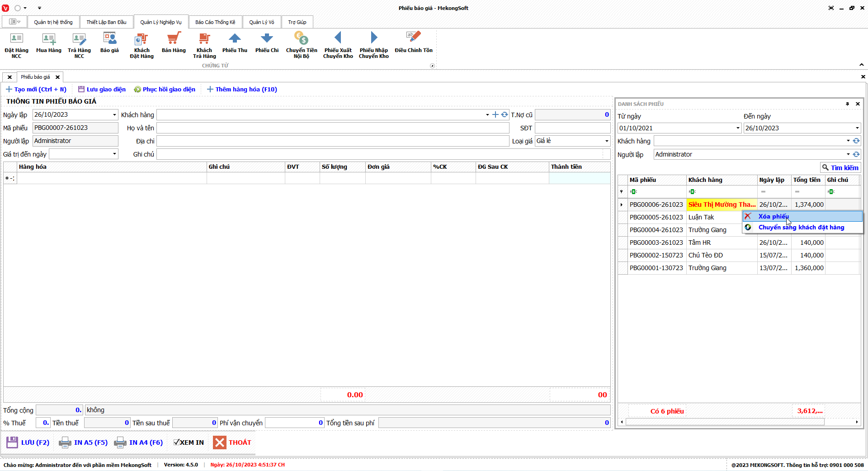
Task: Click the add customer plus icon
Action: point(495,115)
